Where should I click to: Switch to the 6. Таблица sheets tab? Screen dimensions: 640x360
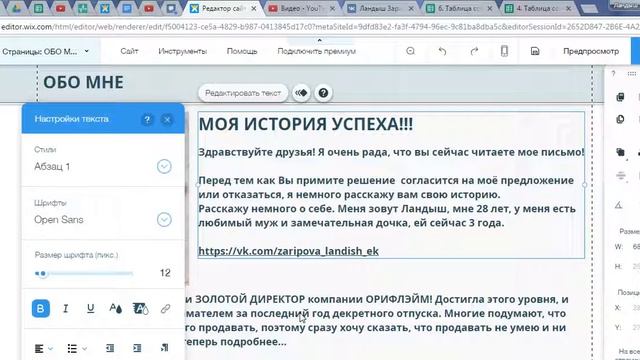pos(458,8)
